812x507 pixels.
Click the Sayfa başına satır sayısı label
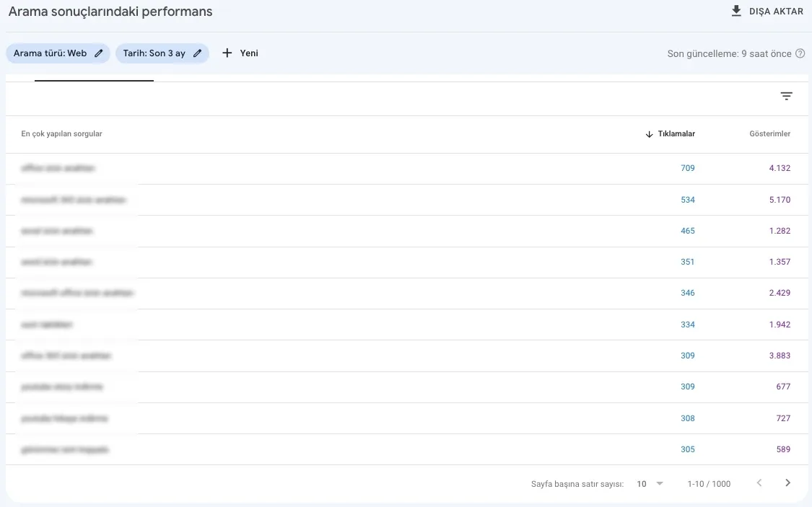[x=577, y=484]
